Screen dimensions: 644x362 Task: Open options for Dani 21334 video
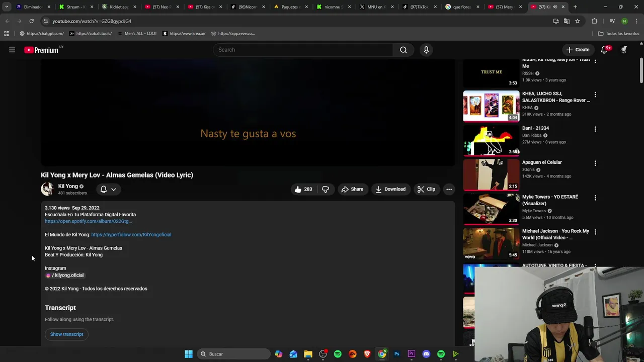595,129
